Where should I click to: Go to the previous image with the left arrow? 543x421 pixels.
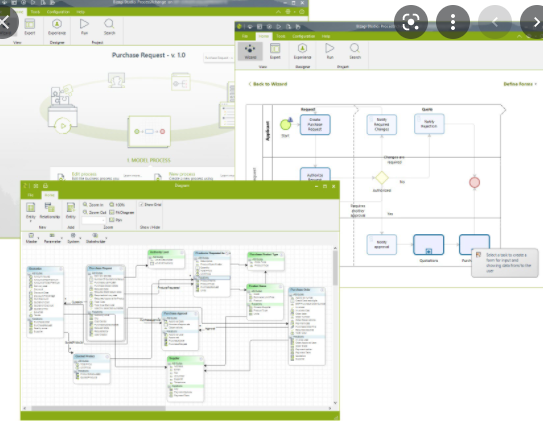click(495, 22)
